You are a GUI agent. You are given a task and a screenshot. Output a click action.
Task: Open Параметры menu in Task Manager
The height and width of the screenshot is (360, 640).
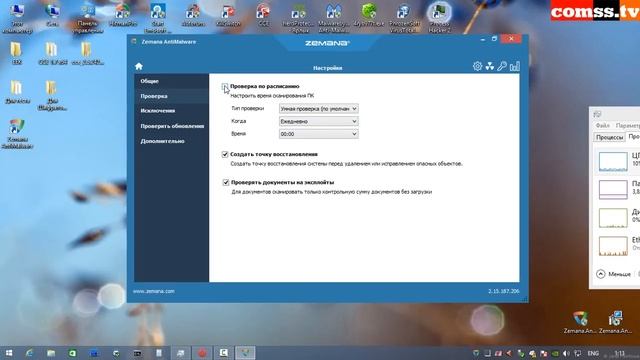coord(628,126)
